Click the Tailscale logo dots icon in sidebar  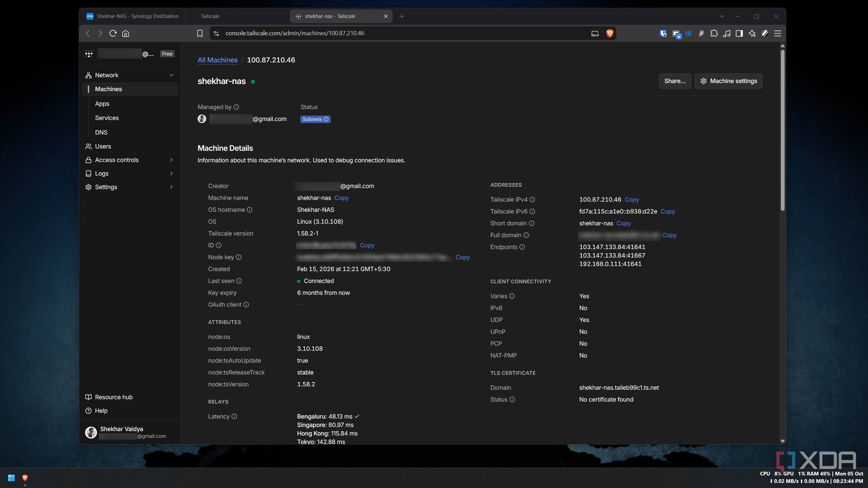click(89, 54)
